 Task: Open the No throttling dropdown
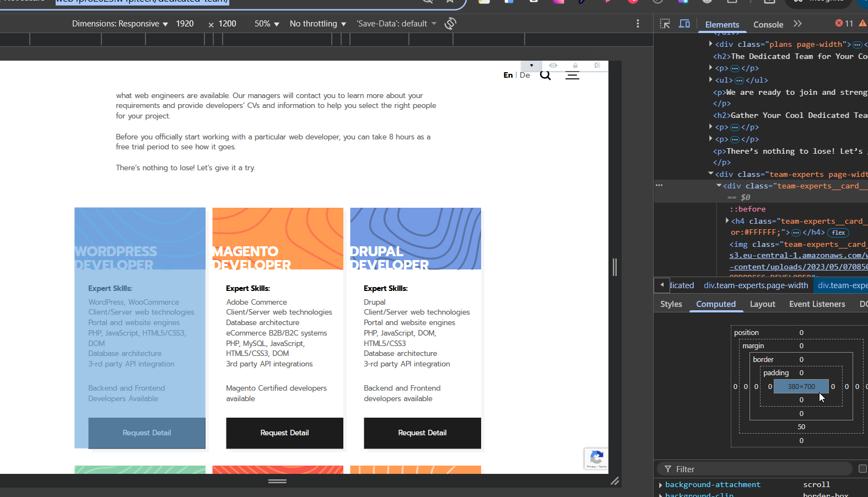318,24
